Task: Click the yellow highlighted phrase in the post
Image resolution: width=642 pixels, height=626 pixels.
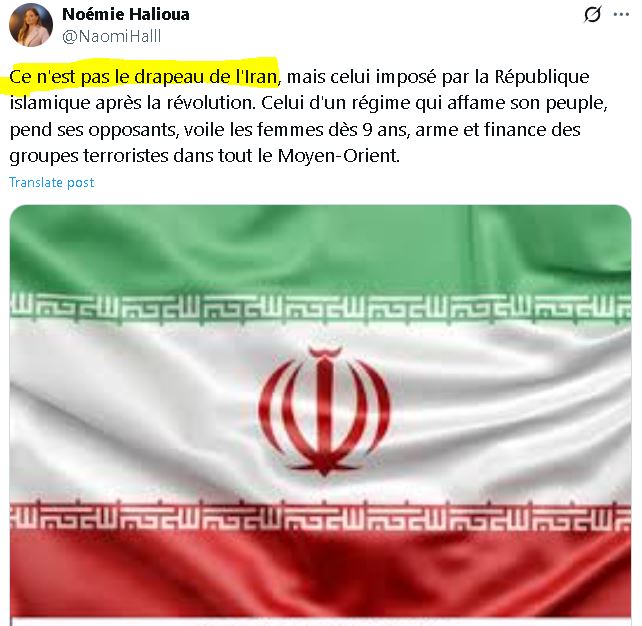Action: click(x=143, y=77)
